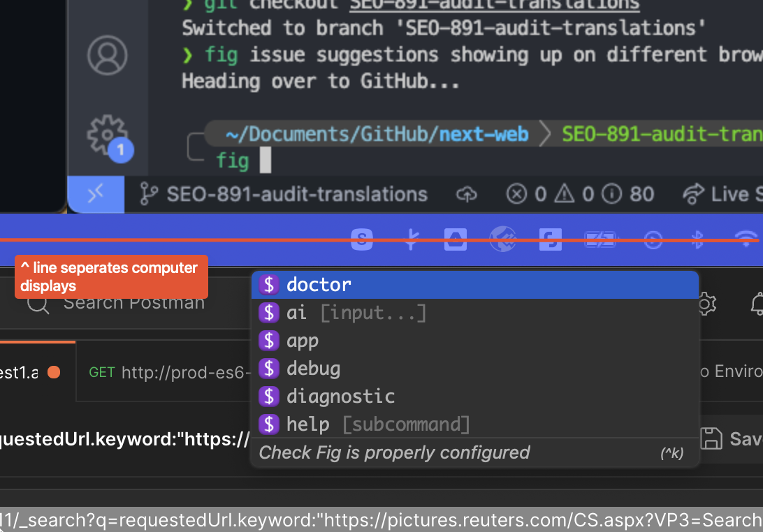Open VS Code accounts profile icon

pos(107,55)
